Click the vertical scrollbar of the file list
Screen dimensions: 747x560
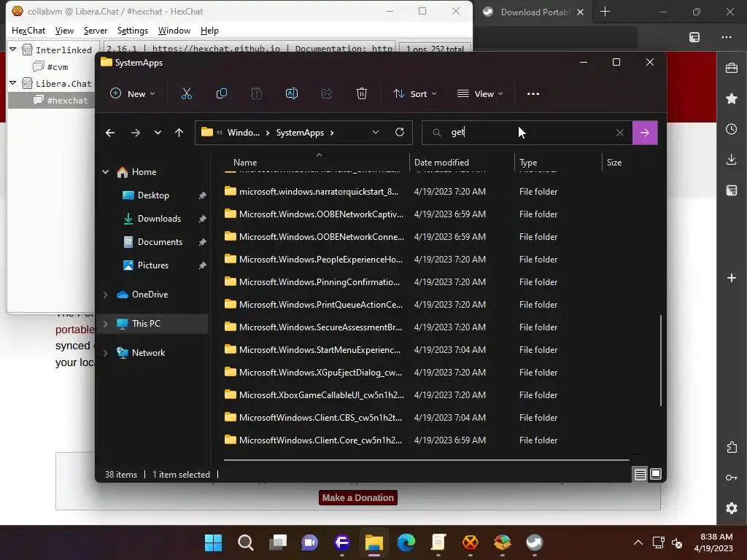click(661, 360)
